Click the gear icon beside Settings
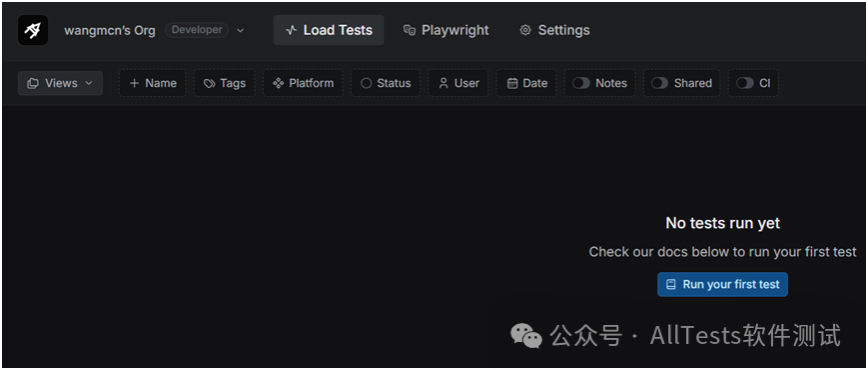The height and width of the screenshot is (370, 868). click(525, 30)
